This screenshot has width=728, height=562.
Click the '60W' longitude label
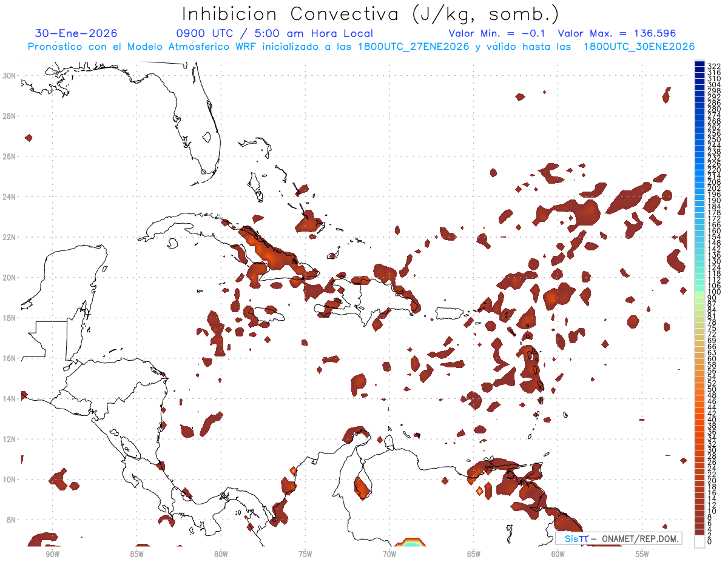click(558, 554)
